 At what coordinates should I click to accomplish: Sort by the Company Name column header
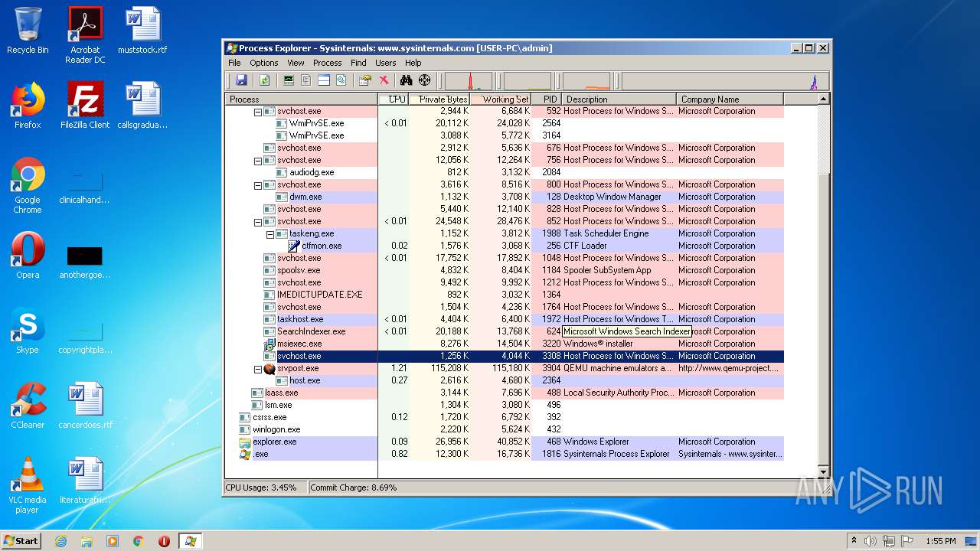[730, 99]
